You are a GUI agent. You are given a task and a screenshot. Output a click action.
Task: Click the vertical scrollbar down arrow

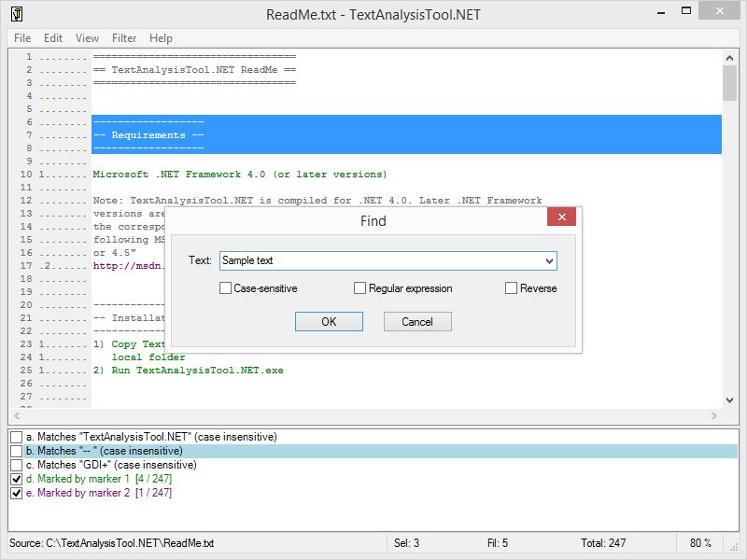(x=729, y=400)
